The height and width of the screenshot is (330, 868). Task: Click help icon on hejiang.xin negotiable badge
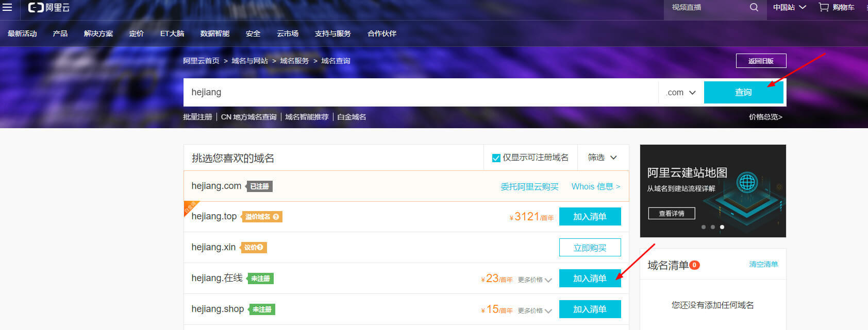[x=260, y=248]
